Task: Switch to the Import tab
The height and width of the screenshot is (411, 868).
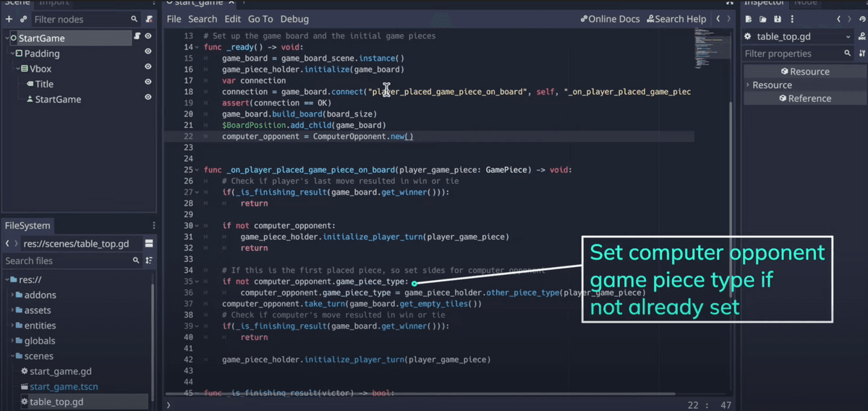Action: point(54,3)
